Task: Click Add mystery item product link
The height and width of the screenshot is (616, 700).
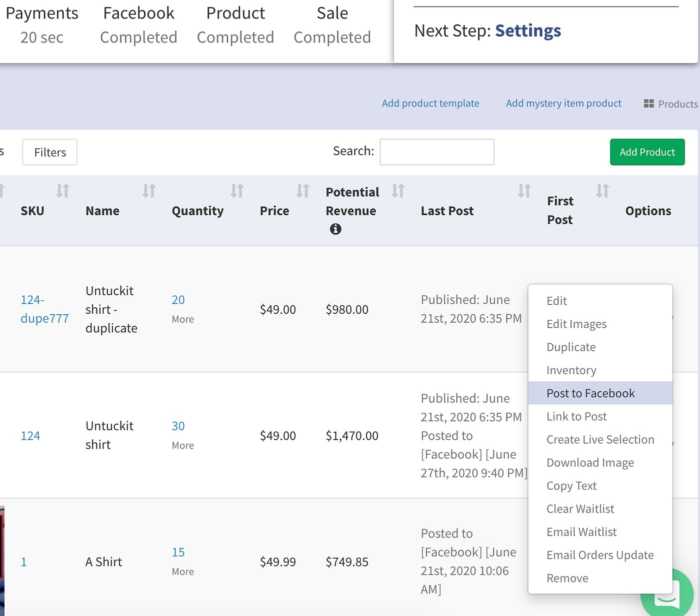Action: [563, 103]
